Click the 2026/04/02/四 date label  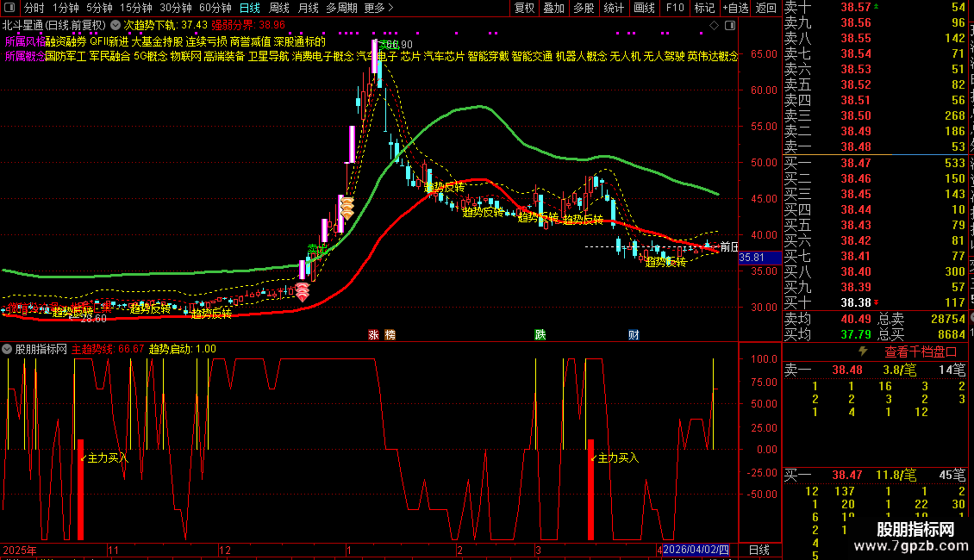(x=696, y=550)
